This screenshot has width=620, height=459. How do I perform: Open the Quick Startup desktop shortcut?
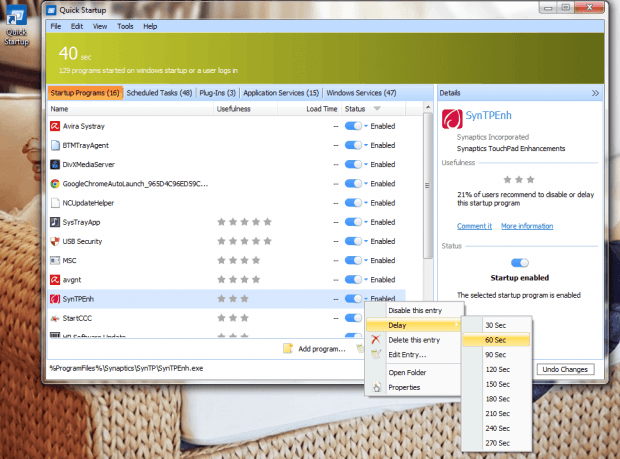[16, 25]
